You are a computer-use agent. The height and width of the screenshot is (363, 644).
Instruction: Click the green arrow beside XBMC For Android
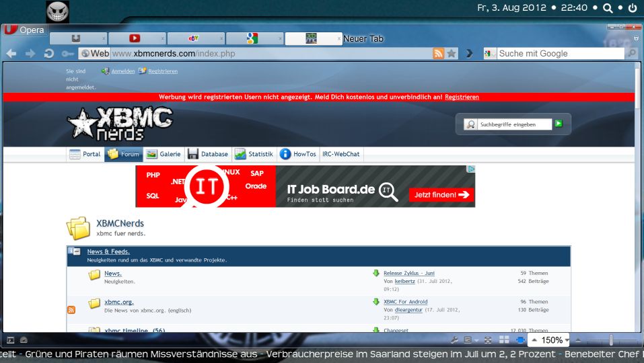375,302
